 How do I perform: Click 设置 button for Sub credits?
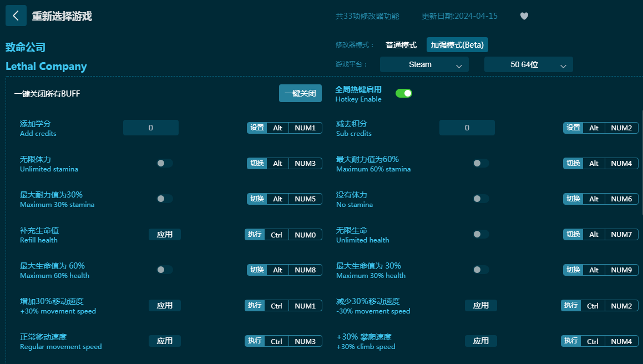[573, 128]
